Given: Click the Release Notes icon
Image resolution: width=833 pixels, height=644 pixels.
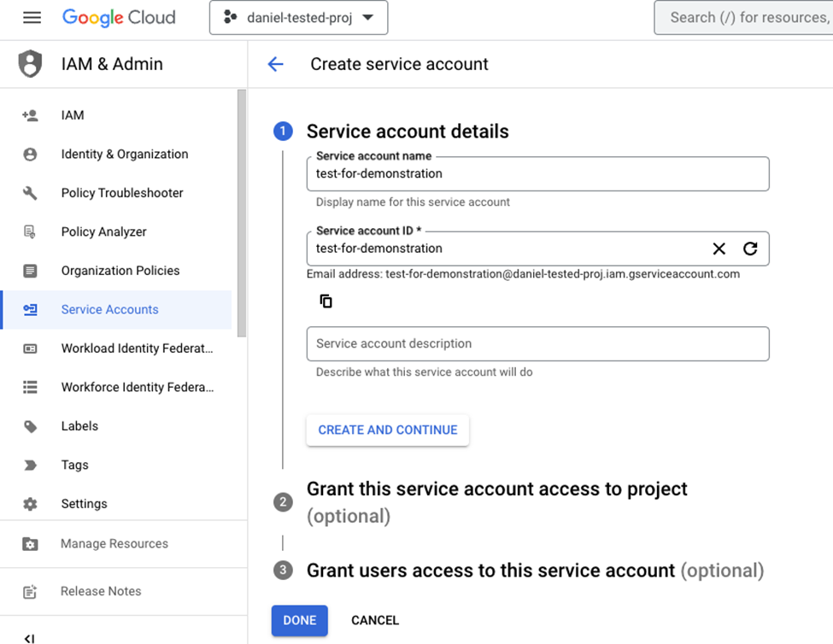Looking at the screenshot, I should (x=30, y=591).
